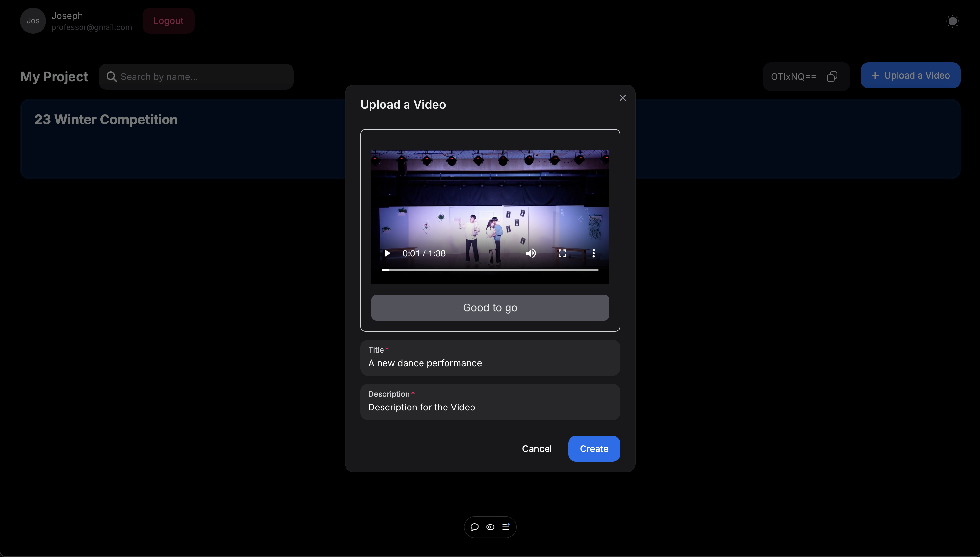Click the Upload a Video button
The height and width of the screenshot is (557, 980).
tap(910, 75)
